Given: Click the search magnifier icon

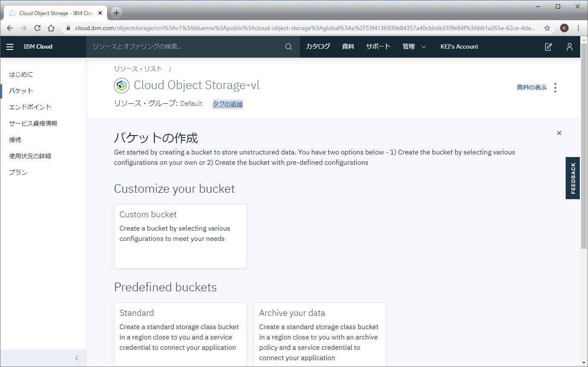Looking at the screenshot, I should click(x=288, y=47).
